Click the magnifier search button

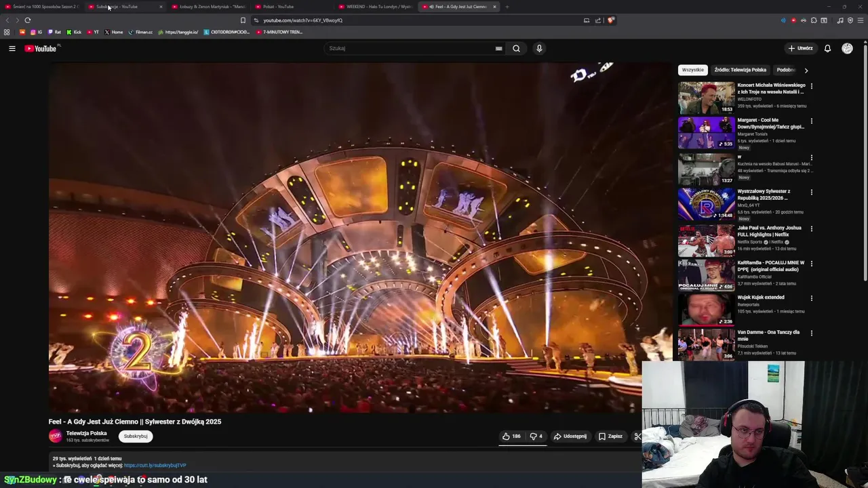click(516, 48)
